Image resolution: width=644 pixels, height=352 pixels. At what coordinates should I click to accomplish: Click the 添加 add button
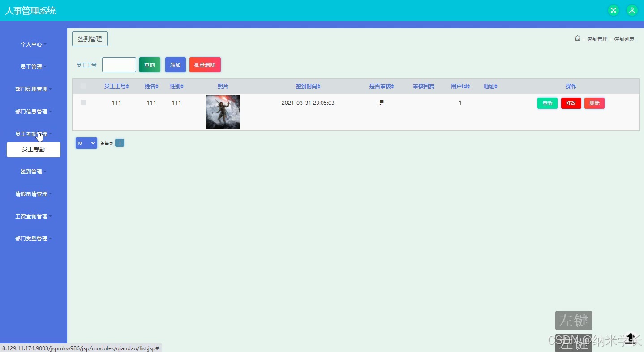pyautogui.click(x=176, y=65)
